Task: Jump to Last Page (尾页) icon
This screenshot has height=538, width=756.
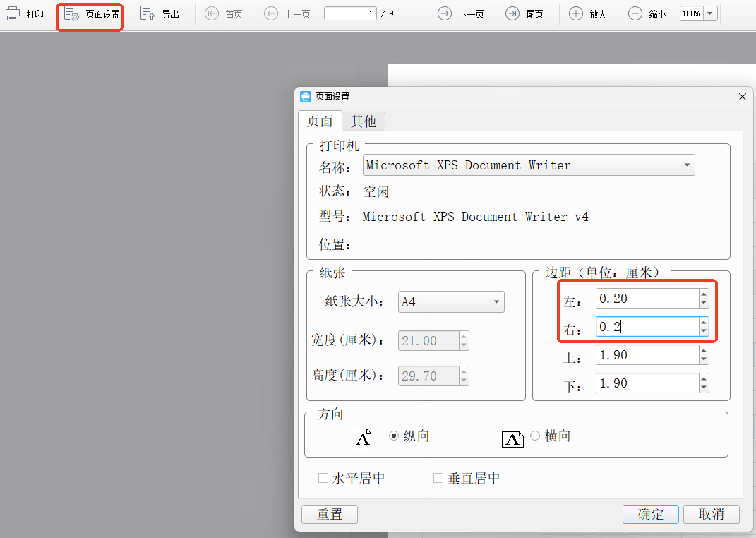Action: (512, 13)
